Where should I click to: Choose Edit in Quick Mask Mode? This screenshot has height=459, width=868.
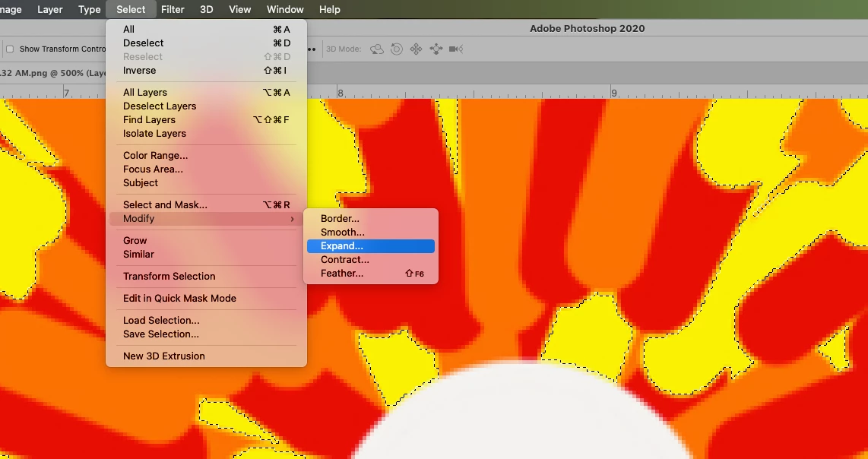point(206,299)
